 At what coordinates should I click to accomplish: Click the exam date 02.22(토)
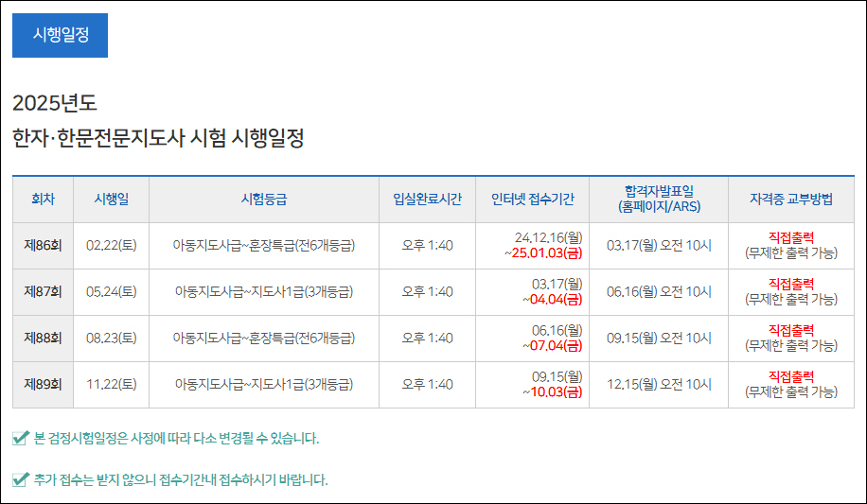tap(111, 245)
